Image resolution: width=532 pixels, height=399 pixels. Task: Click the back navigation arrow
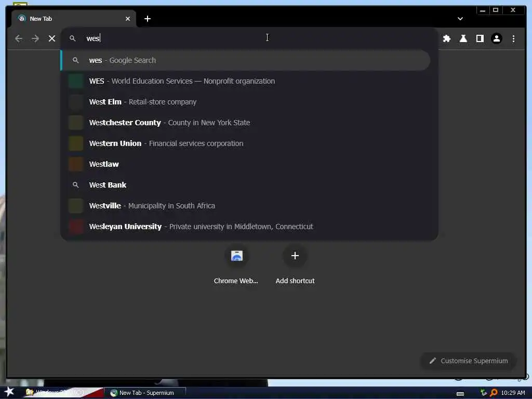click(19, 38)
